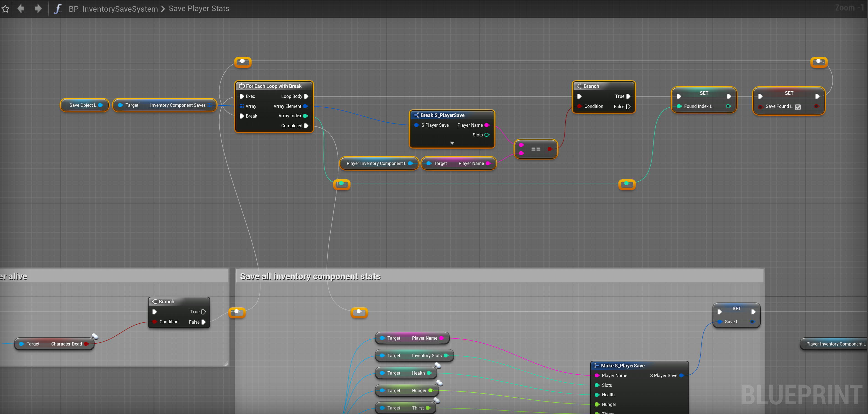Toggle the Save Found L checkbox
Image resolution: width=868 pixels, height=414 pixels.
[x=798, y=107]
